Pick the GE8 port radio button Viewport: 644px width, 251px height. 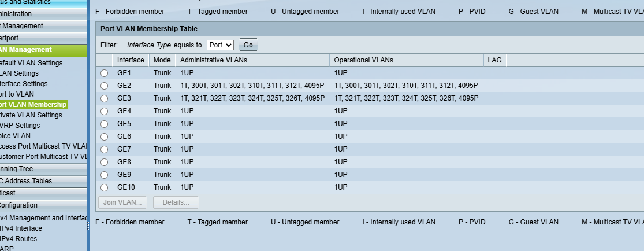[104, 162]
